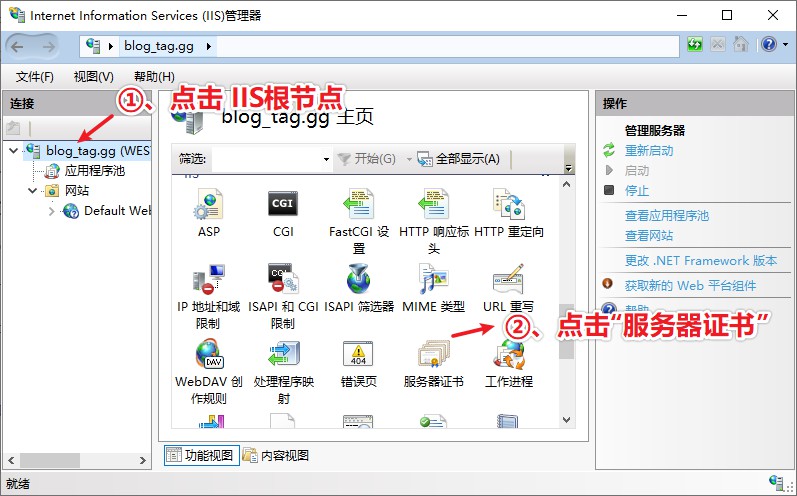Expand the Default Web site node

(52, 211)
